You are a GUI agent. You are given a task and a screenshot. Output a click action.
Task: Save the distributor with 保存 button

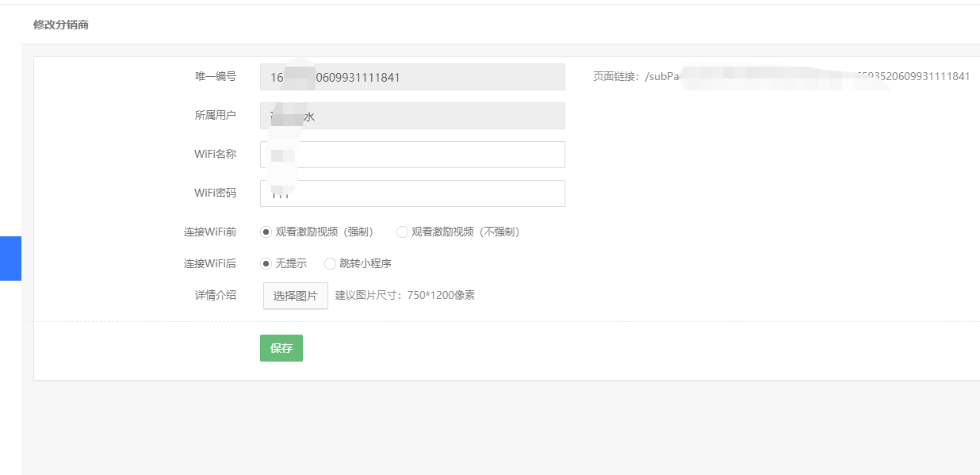[281, 348]
